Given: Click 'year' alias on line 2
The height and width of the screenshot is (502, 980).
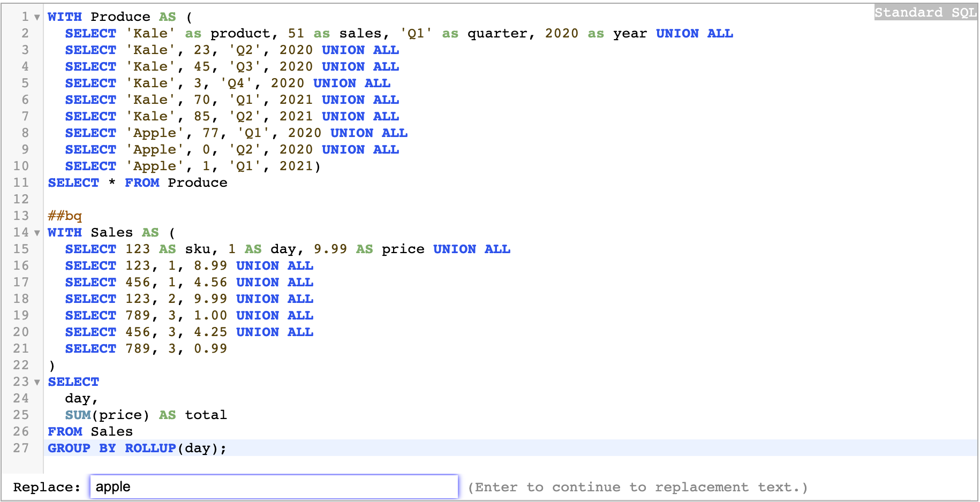Looking at the screenshot, I should (630, 33).
